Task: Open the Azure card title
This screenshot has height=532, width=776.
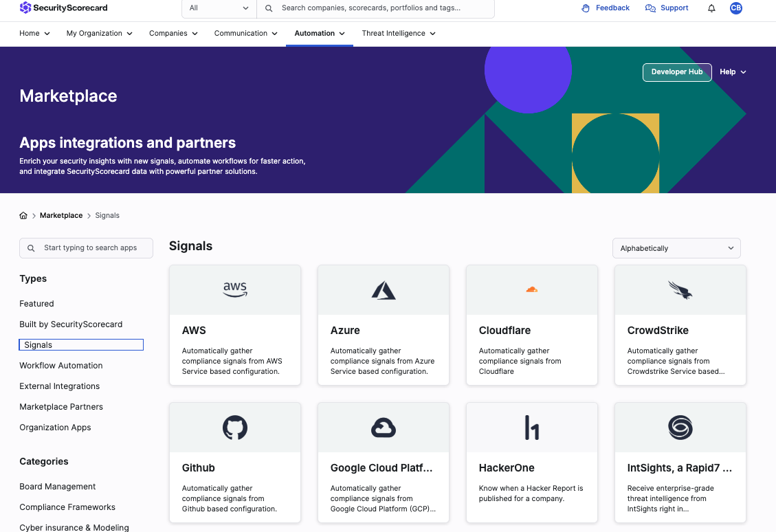Action: coord(345,330)
